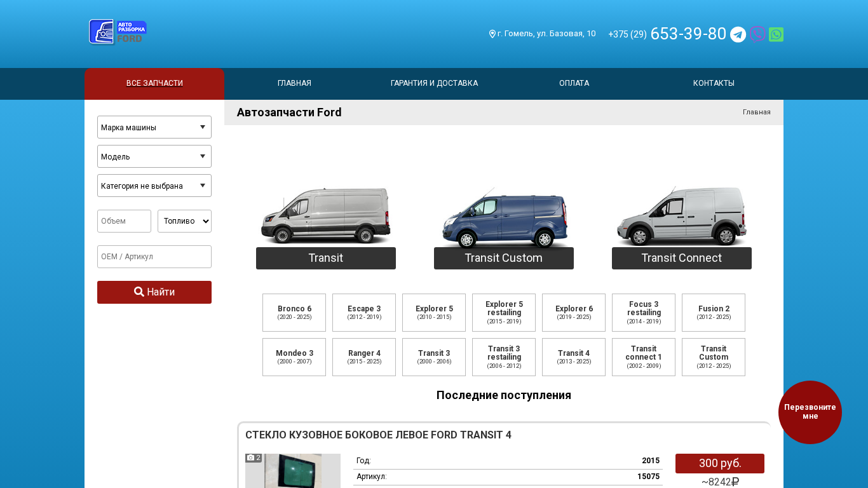Click the 'Перезвоните мне' callback button
Viewport: 868px width, 488px height.
810,412
